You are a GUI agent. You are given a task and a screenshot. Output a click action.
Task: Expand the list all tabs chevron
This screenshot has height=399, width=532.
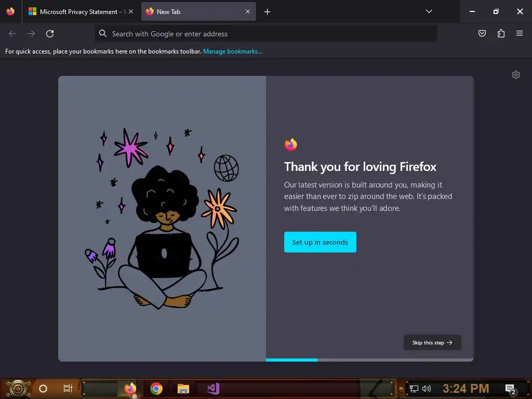[429, 11]
